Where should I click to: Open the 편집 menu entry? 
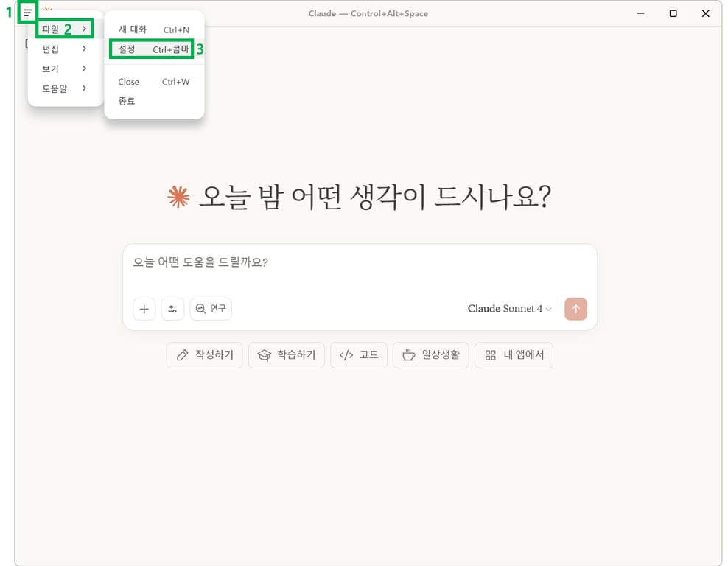click(50, 49)
